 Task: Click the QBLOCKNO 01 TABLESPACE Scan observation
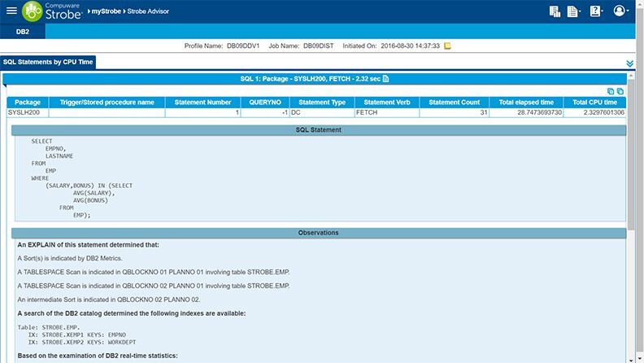point(153,272)
